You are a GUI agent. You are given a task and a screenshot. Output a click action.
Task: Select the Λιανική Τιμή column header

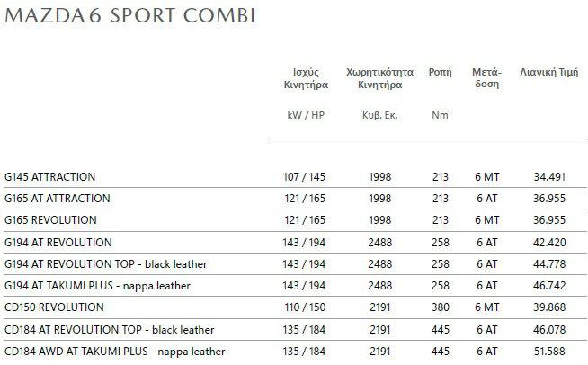click(549, 72)
